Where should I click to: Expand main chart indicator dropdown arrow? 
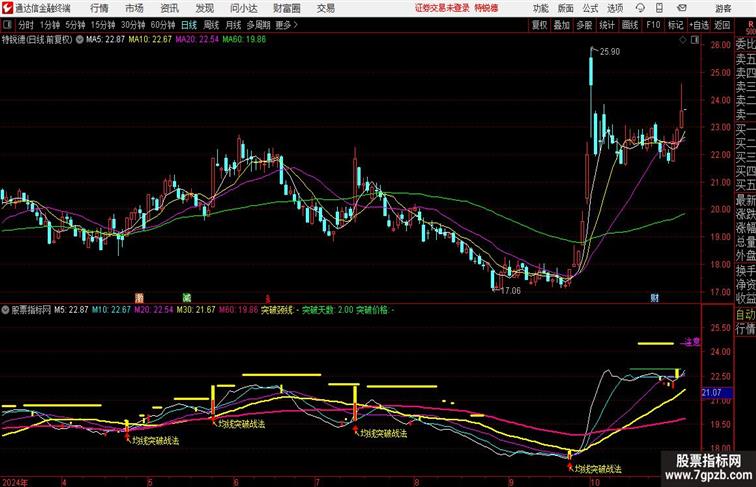tap(80, 40)
